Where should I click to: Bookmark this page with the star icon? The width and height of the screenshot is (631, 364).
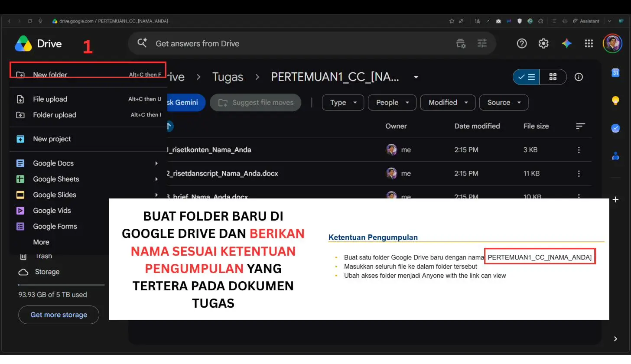click(x=452, y=21)
